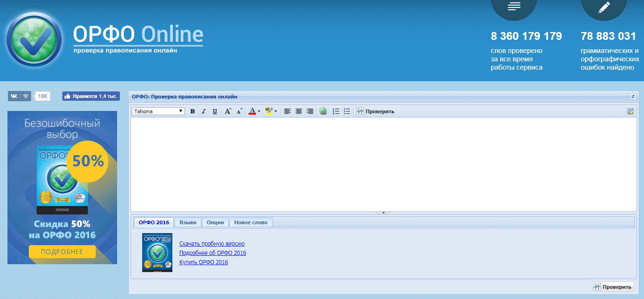
Task: Insert a hyperlink using the globe icon
Action: coord(323,111)
